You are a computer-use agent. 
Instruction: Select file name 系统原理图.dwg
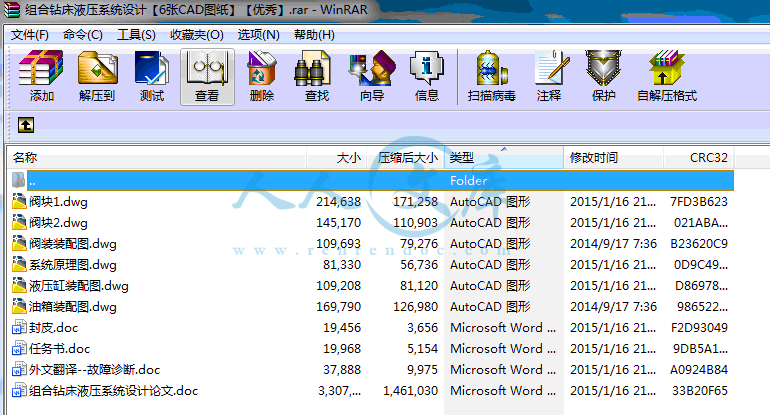[73, 265]
